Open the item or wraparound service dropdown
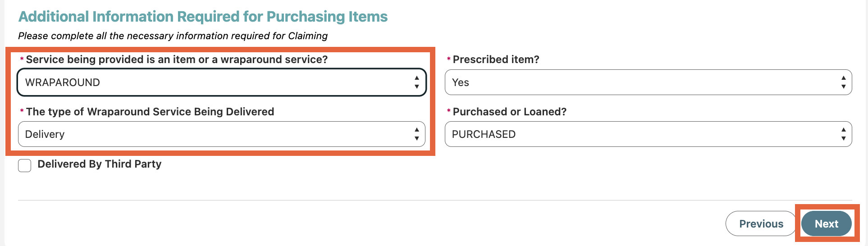 pyautogui.click(x=216, y=82)
